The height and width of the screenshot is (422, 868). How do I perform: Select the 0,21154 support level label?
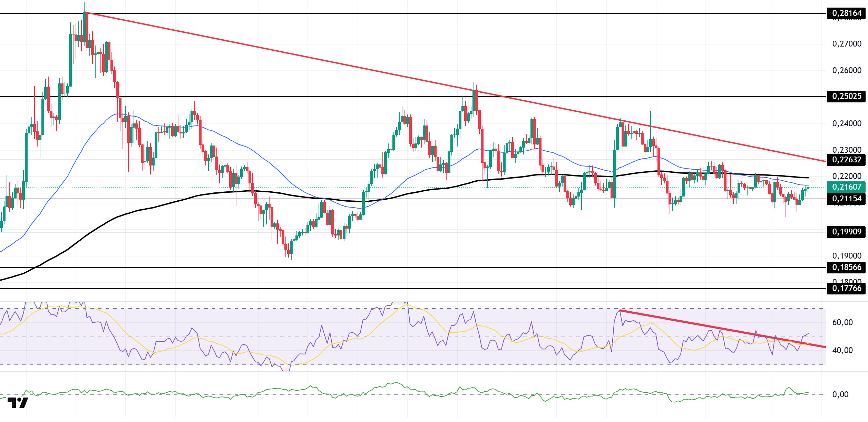pos(847,199)
